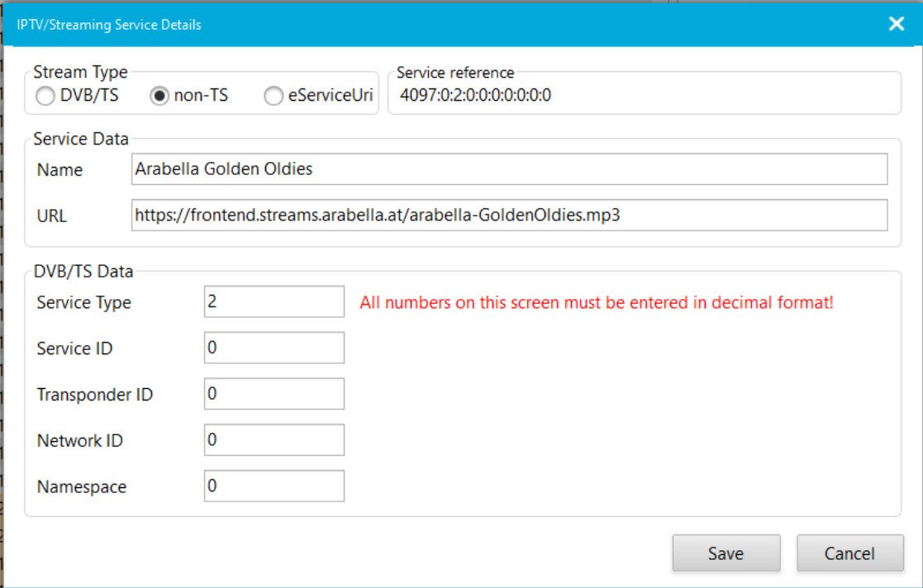Viewport: 923px width, 588px height.
Task: Place cursor in the Service ID field
Action: click(274, 349)
